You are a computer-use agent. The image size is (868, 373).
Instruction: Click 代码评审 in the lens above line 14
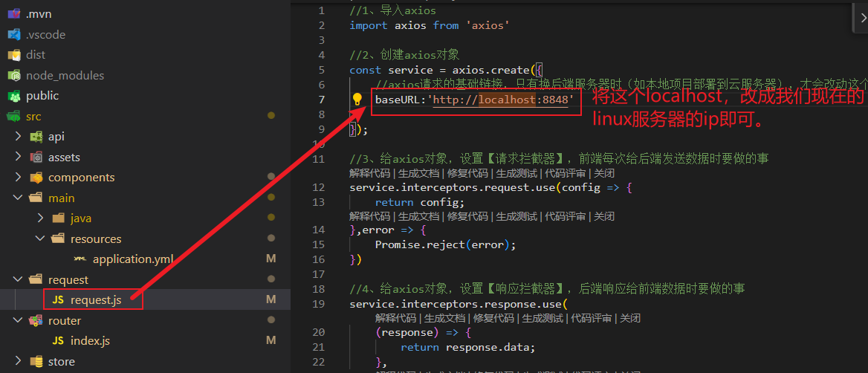pyautogui.click(x=566, y=216)
